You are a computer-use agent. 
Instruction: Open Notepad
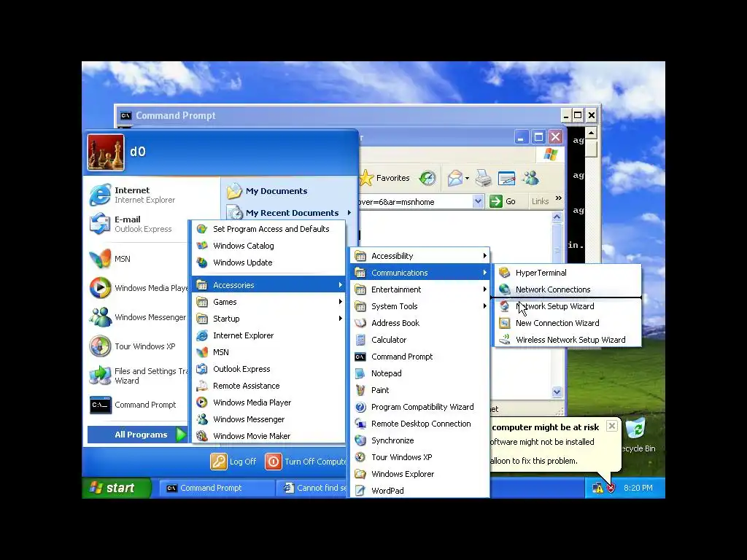click(419, 373)
